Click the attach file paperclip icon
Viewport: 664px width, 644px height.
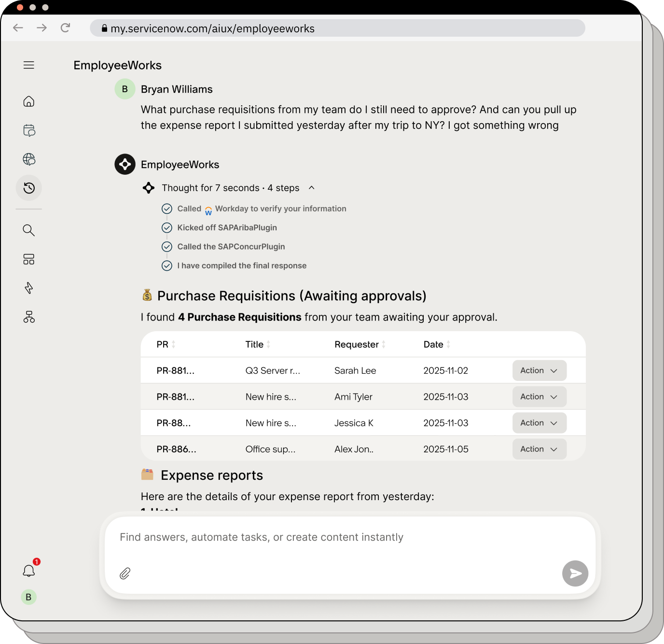125,574
